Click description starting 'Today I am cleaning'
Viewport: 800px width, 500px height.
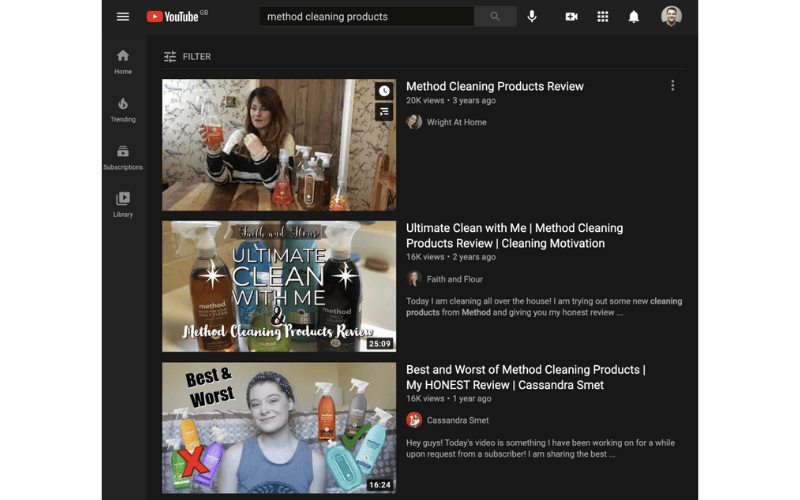(544, 307)
